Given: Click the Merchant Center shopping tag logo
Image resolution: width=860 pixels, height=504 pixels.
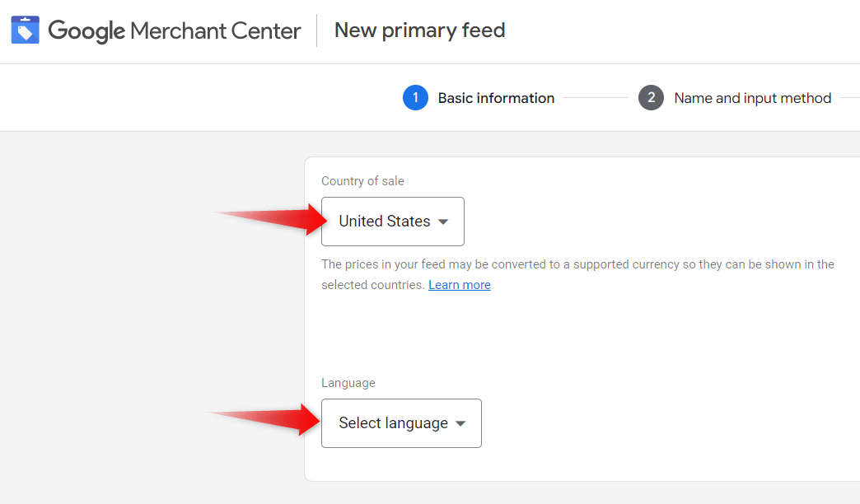Looking at the screenshot, I should (26, 30).
